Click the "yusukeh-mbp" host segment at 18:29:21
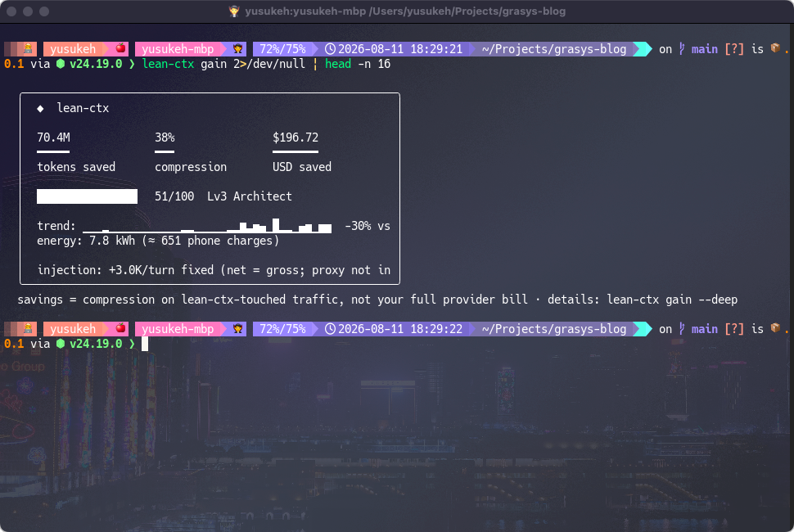The image size is (794, 532). (178, 49)
